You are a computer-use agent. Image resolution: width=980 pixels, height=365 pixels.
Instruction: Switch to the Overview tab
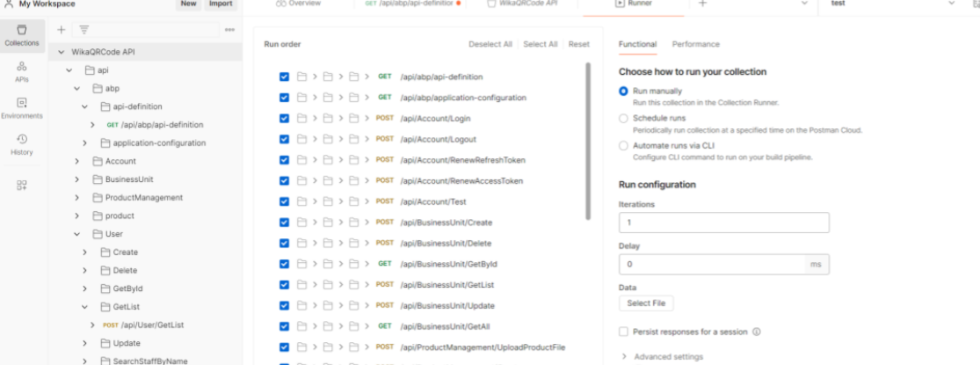click(x=299, y=4)
